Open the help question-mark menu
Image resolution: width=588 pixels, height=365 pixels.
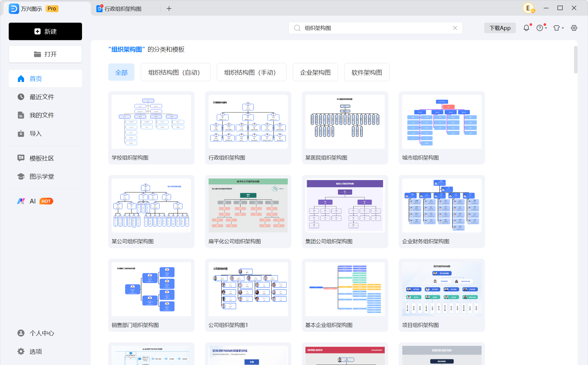(541, 28)
